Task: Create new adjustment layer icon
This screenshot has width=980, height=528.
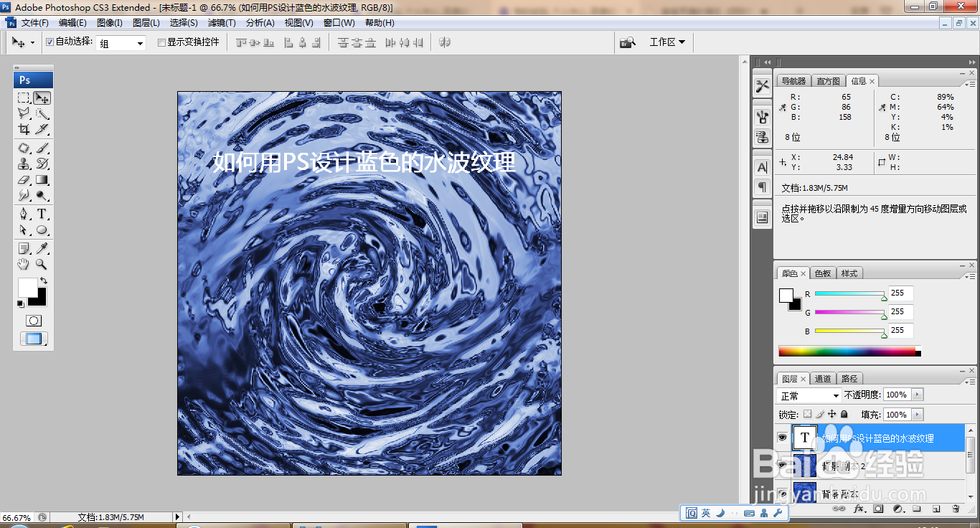Action: [x=897, y=509]
